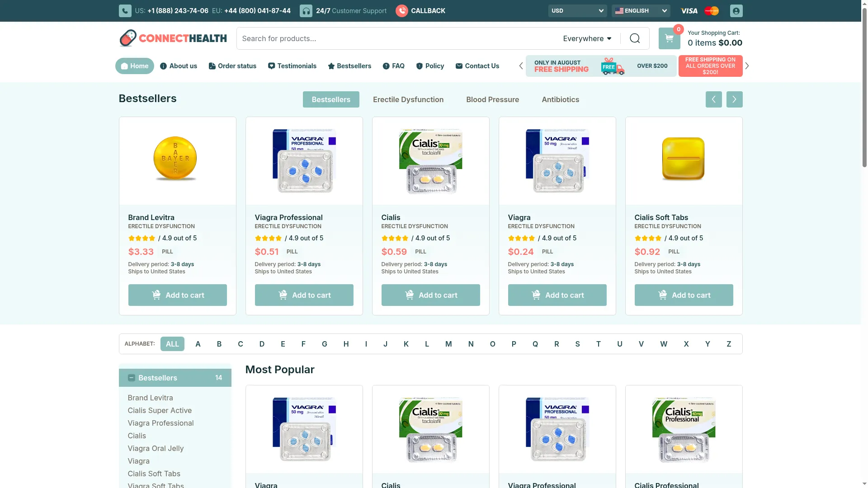Add Cialis to cart
Image resolution: width=868 pixels, height=488 pixels.
coord(431,295)
